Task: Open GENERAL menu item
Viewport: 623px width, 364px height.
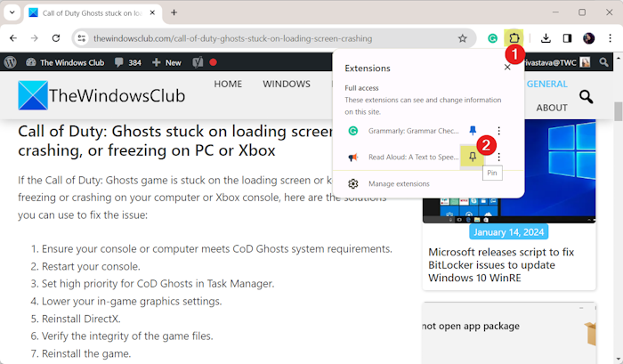Action: 547,84
